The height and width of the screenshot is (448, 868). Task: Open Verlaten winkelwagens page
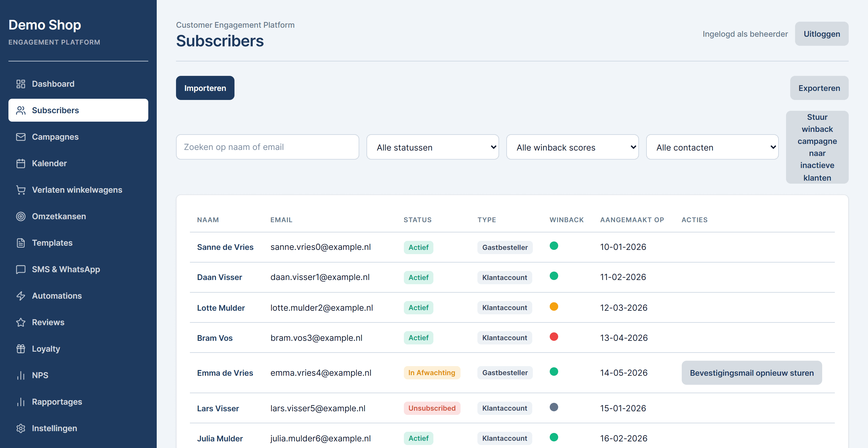(78, 190)
